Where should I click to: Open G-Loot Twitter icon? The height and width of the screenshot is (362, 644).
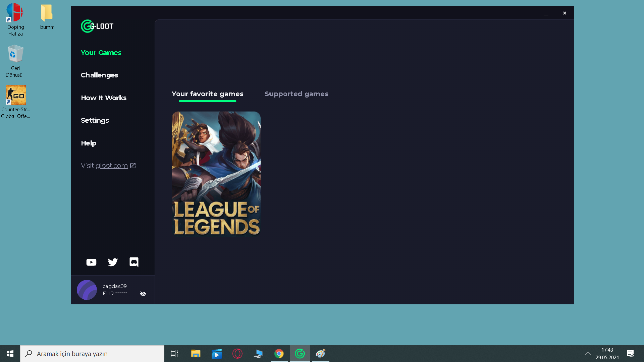point(113,262)
